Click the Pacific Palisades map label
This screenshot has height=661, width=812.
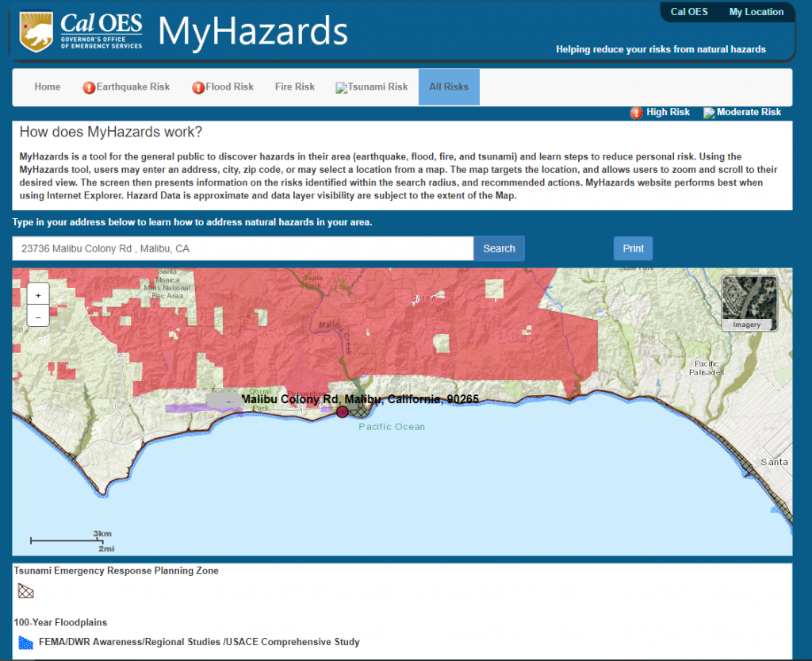(x=707, y=368)
